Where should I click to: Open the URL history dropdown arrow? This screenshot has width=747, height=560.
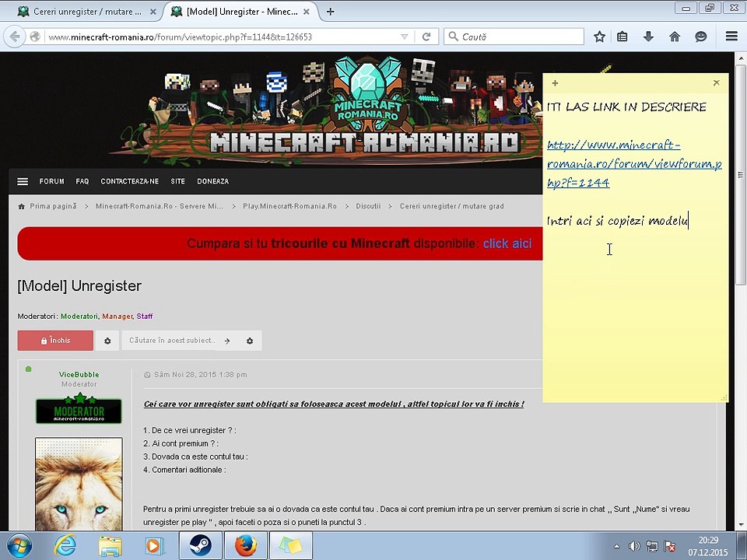point(404,37)
